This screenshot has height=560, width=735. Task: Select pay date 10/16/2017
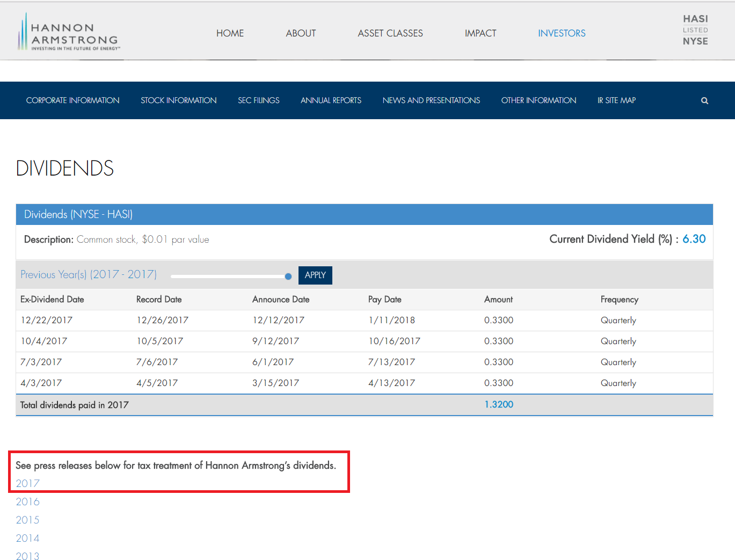[394, 341]
